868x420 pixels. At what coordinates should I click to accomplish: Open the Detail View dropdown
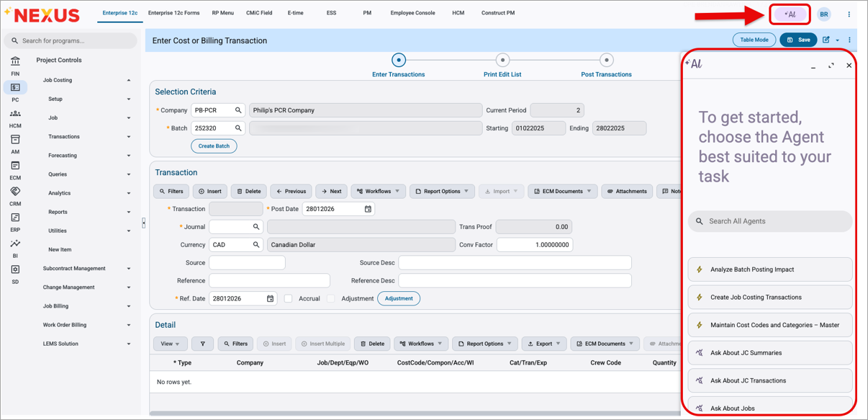tap(171, 344)
